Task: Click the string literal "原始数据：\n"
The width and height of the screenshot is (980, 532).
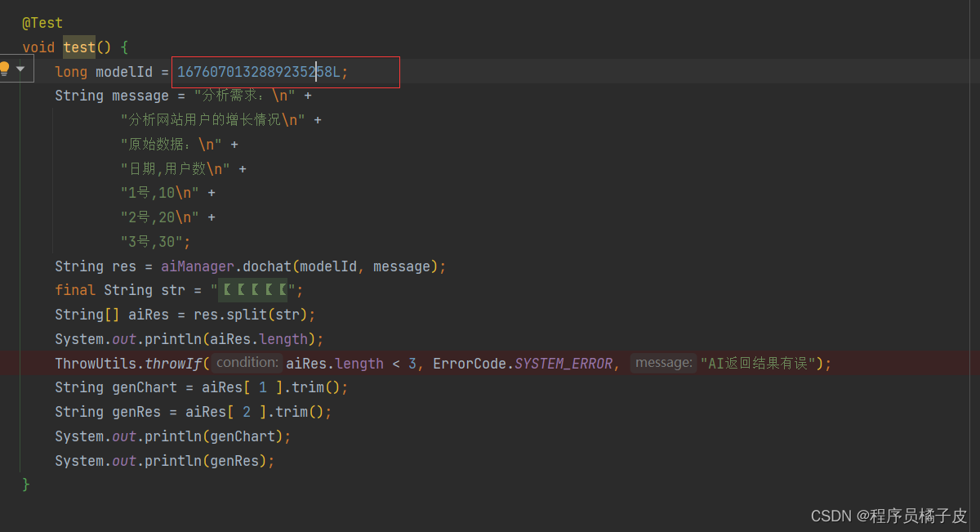Action: pos(171,145)
